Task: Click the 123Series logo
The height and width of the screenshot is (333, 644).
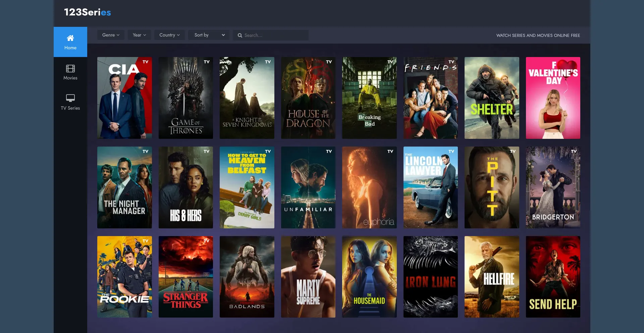Action: [x=88, y=12]
